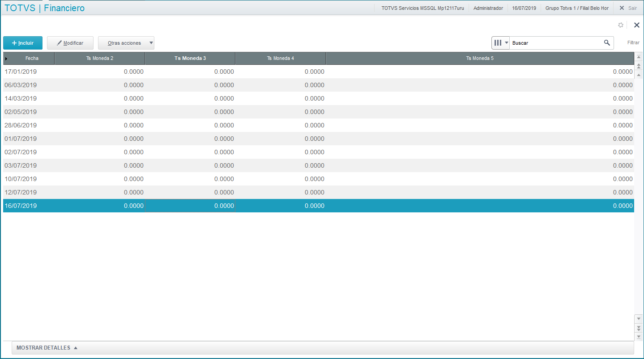Open the settings gear icon

tap(621, 25)
